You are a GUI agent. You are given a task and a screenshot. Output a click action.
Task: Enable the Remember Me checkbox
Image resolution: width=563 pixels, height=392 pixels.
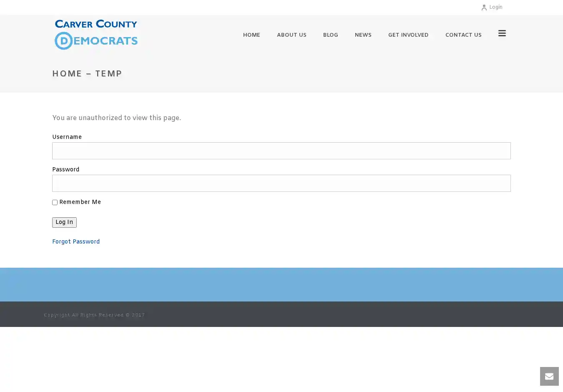pos(55,203)
